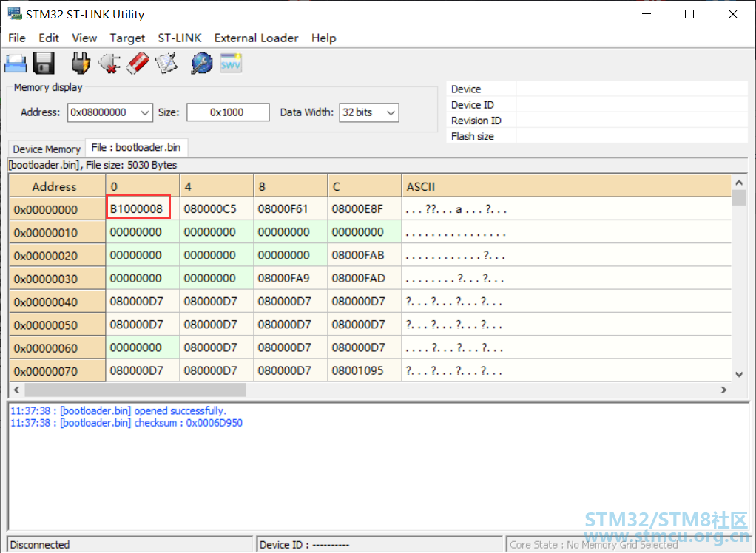
Task: Click the globe update icon
Action: click(201, 63)
